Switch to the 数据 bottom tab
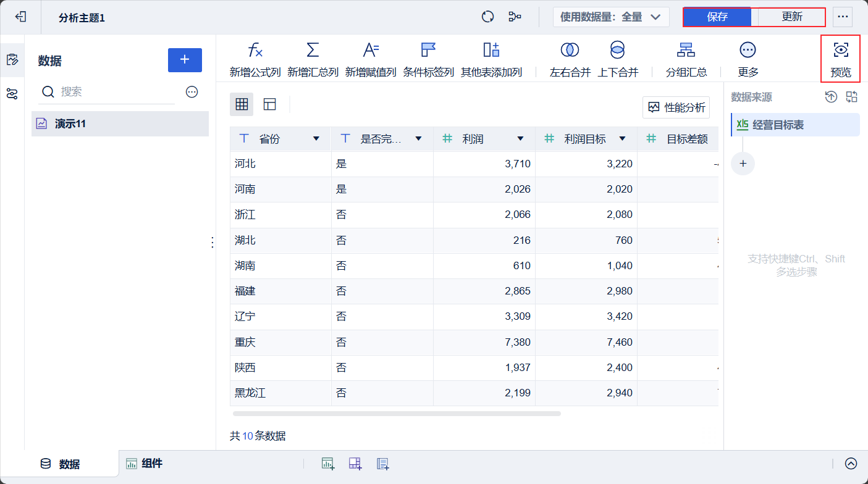Image resolution: width=868 pixels, height=484 pixels. (x=61, y=464)
